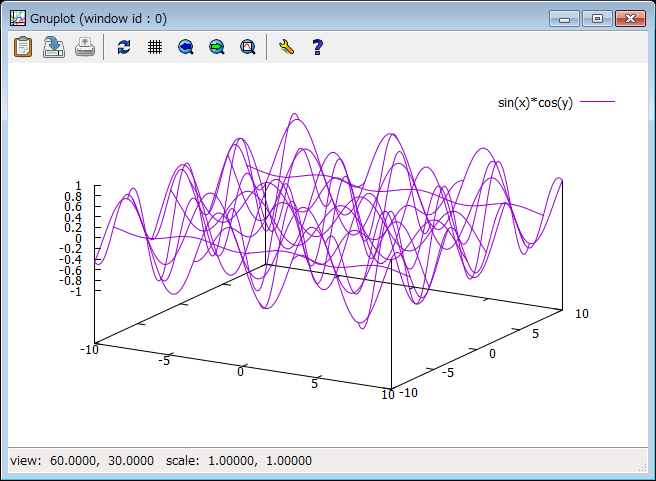The width and height of the screenshot is (656, 481).
Task: Apply next zoom settings
Action: pos(216,47)
